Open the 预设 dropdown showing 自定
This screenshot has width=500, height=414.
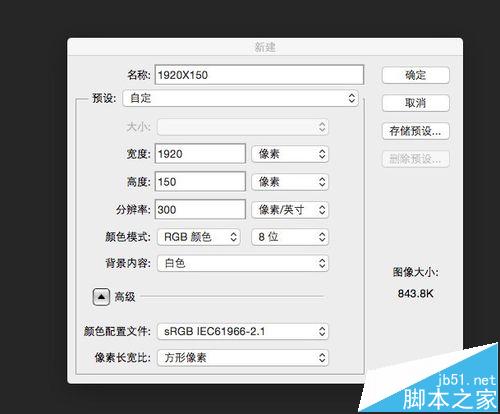pos(241,98)
